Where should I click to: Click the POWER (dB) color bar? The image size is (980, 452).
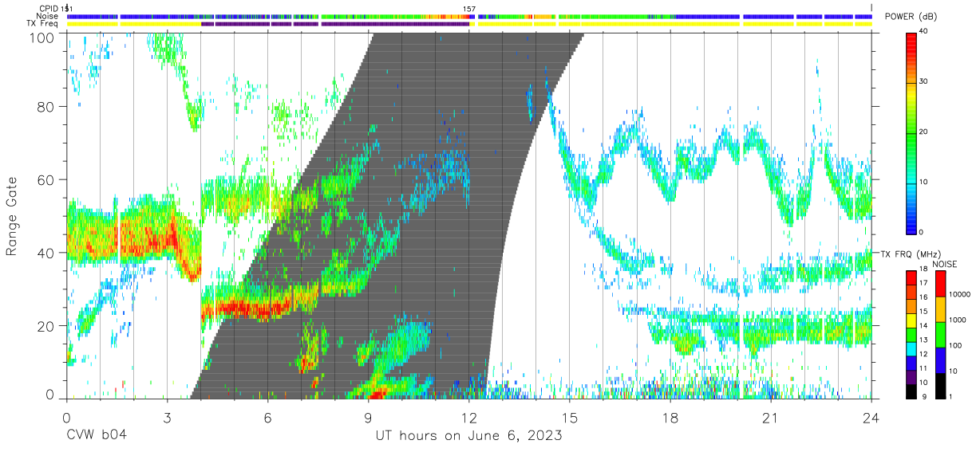912,132
